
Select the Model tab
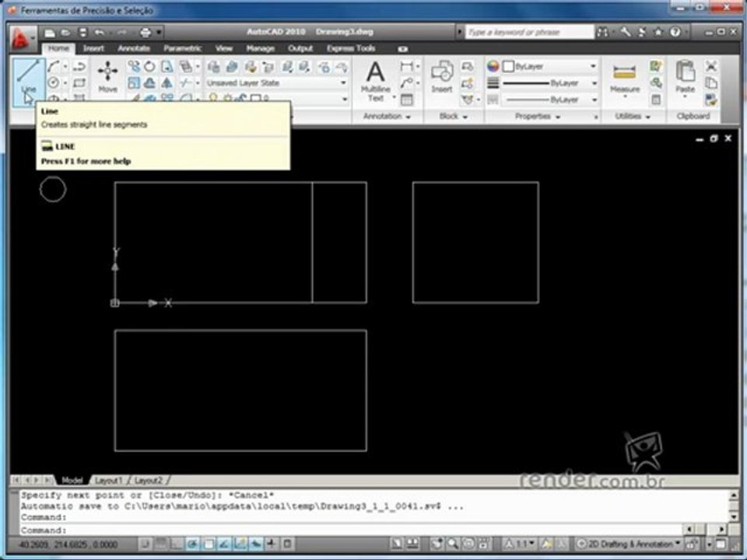(x=72, y=480)
